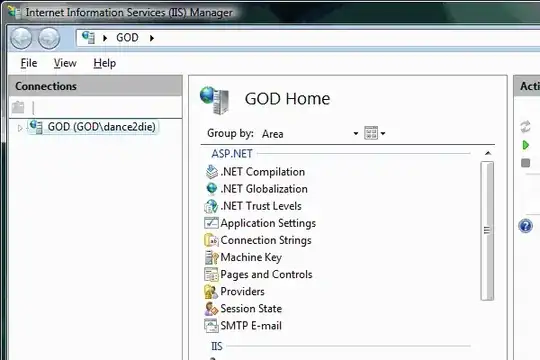The height and width of the screenshot is (360, 540).
Task: Open the Help menu
Action: click(105, 63)
